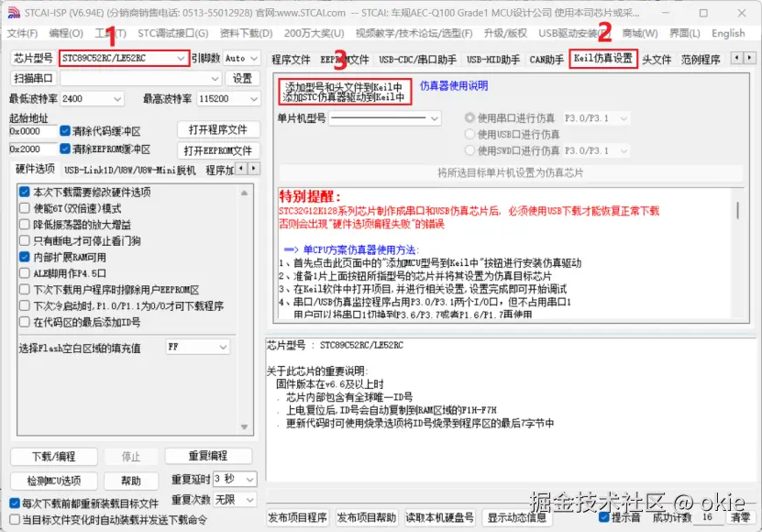
Task: Switch to USB-CDC/串口助手 tab
Action: pos(417,60)
